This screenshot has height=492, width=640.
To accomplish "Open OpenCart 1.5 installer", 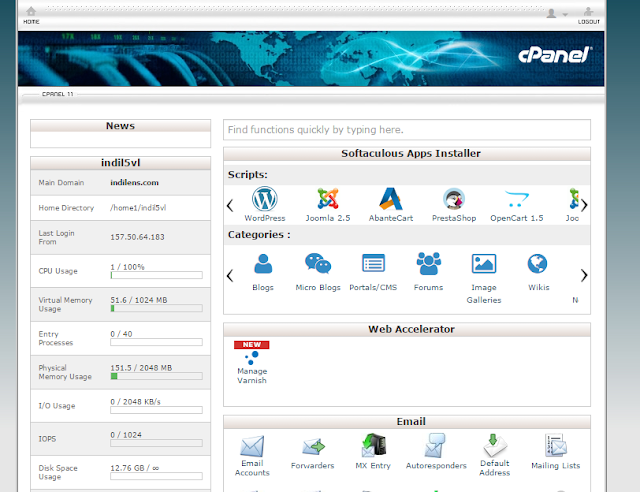I will [517, 204].
